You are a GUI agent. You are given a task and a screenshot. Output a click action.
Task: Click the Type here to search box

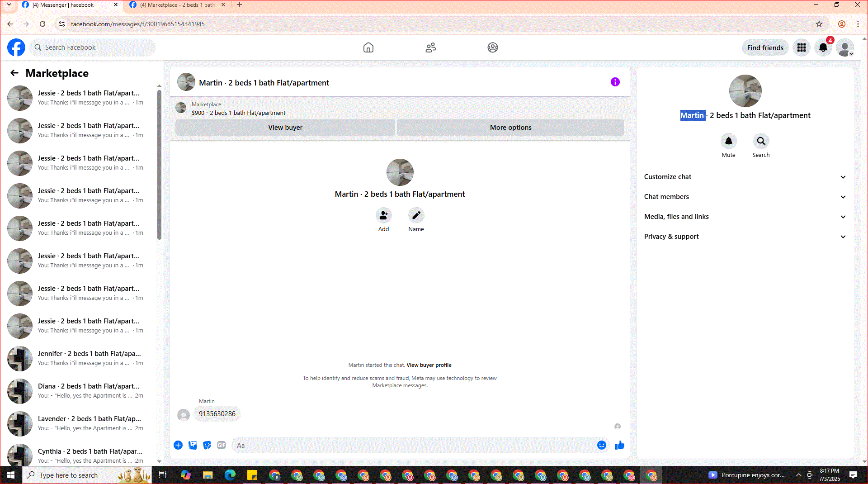point(87,475)
